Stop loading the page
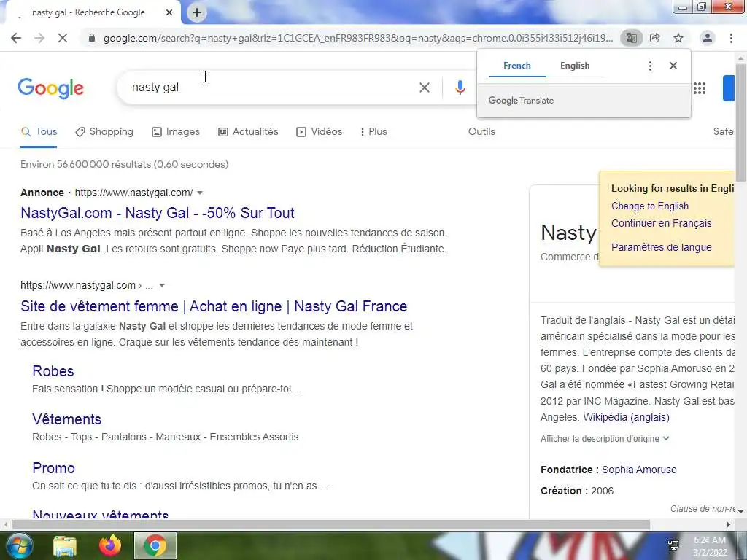Image resolution: width=747 pixels, height=560 pixels. point(63,38)
